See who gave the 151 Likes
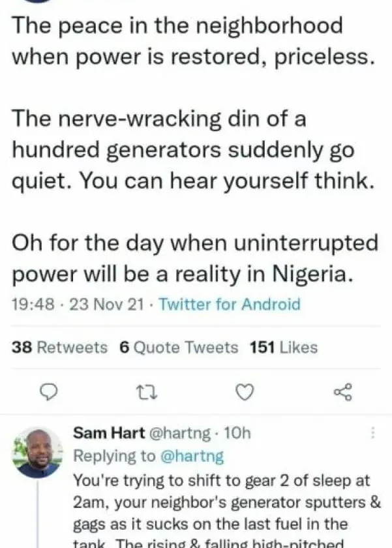The height and width of the screenshot is (548, 392). [x=283, y=348]
